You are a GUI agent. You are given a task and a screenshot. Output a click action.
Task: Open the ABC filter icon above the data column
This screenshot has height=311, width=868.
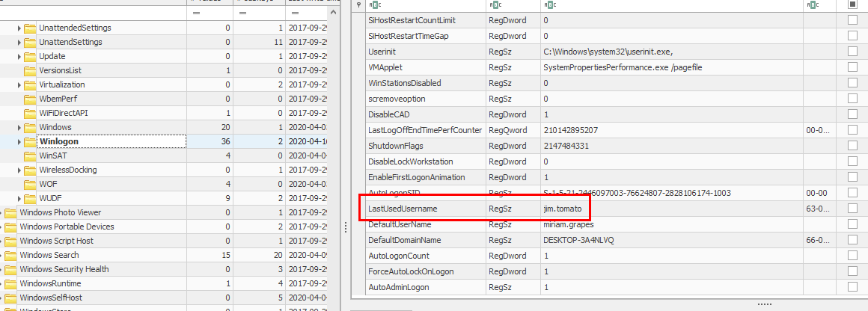550,4
